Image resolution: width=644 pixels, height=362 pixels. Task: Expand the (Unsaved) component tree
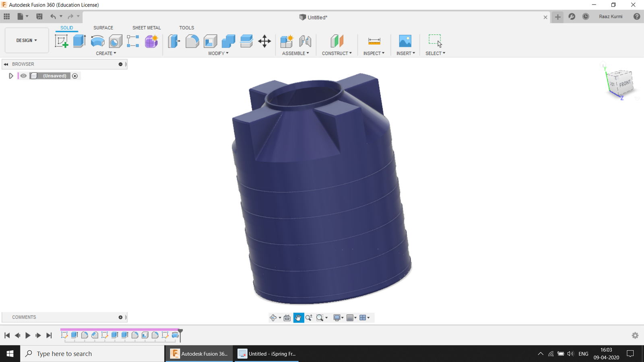tap(11, 76)
